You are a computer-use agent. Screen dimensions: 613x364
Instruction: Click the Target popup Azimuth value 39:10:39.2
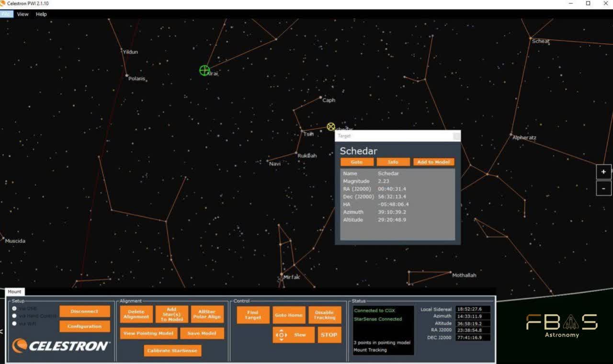(392, 212)
